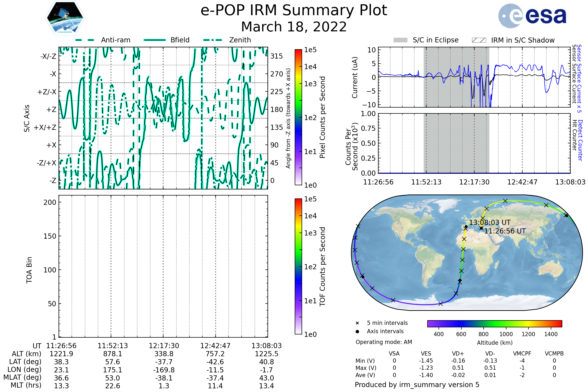The image size is (588, 392).
Task: Click the TOF Counts per Second colorbar
Action: (298, 266)
